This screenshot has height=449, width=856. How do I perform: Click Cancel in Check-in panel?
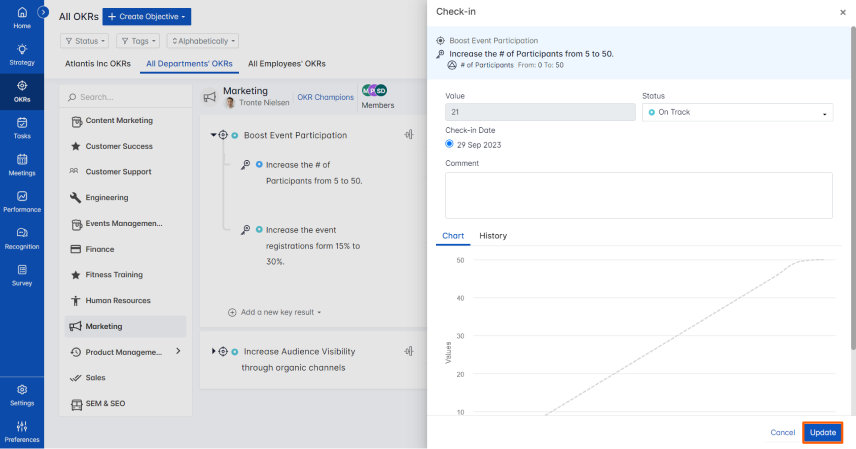point(782,432)
